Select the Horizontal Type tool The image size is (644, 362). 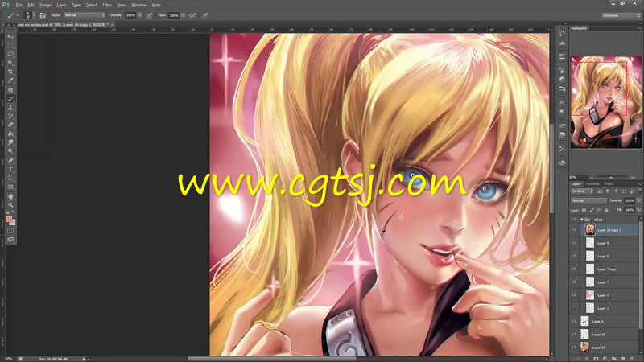coord(10,170)
